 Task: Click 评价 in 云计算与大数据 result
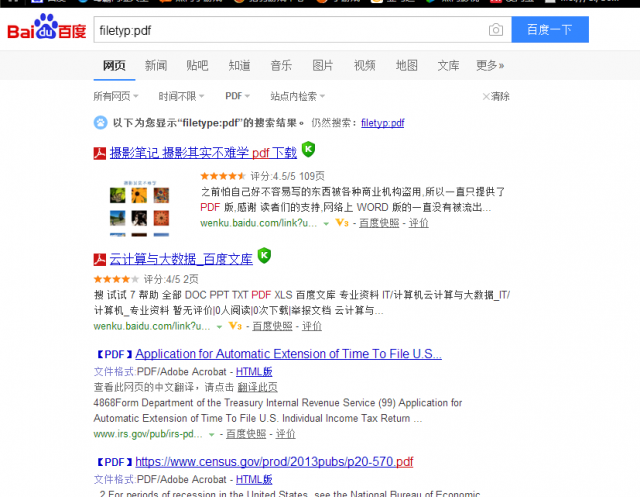click(x=312, y=326)
